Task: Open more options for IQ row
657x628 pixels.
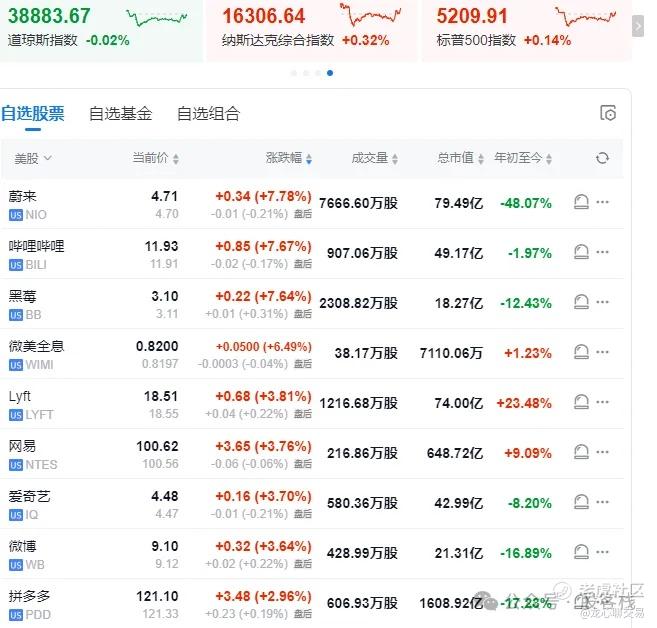Action: (x=603, y=501)
